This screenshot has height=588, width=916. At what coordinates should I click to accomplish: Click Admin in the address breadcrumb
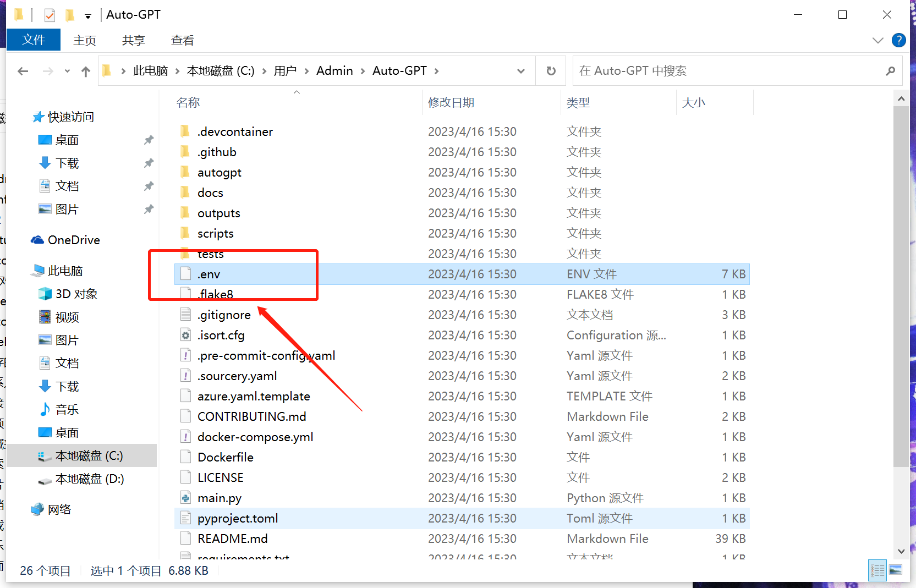[x=334, y=71]
